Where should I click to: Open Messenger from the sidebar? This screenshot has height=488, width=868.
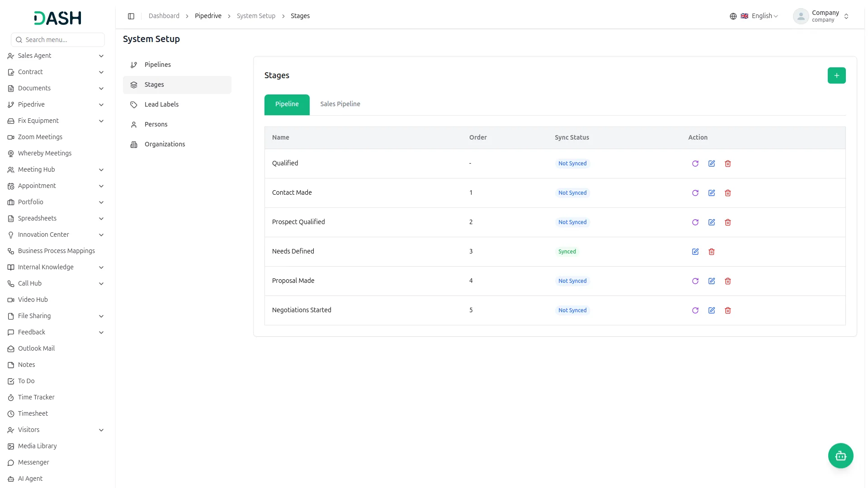click(x=56, y=462)
